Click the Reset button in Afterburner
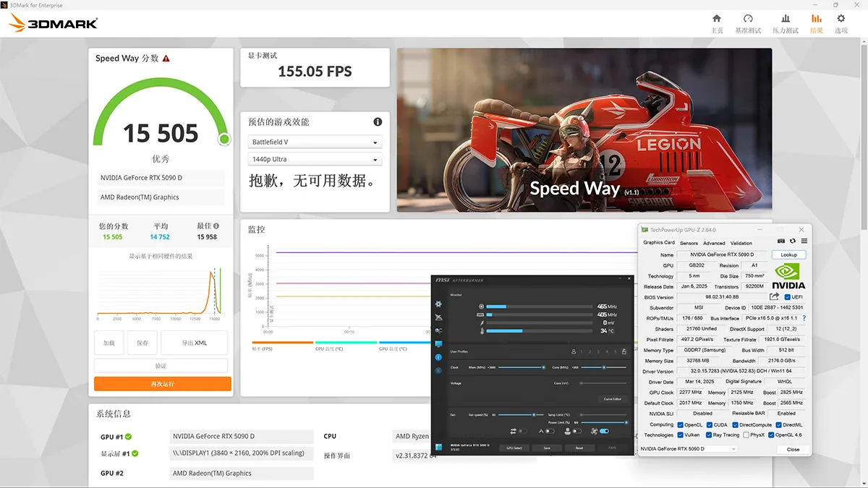This screenshot has height=488, width=868. (x=579, y=448)
